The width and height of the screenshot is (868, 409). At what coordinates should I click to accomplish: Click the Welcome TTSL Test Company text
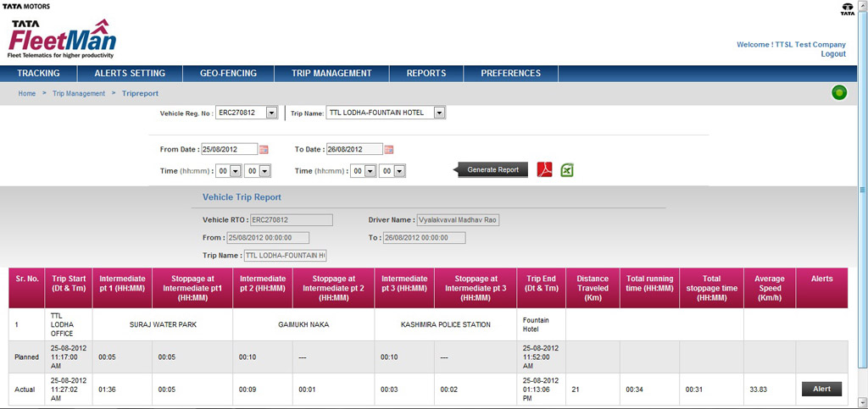(791, 45)
